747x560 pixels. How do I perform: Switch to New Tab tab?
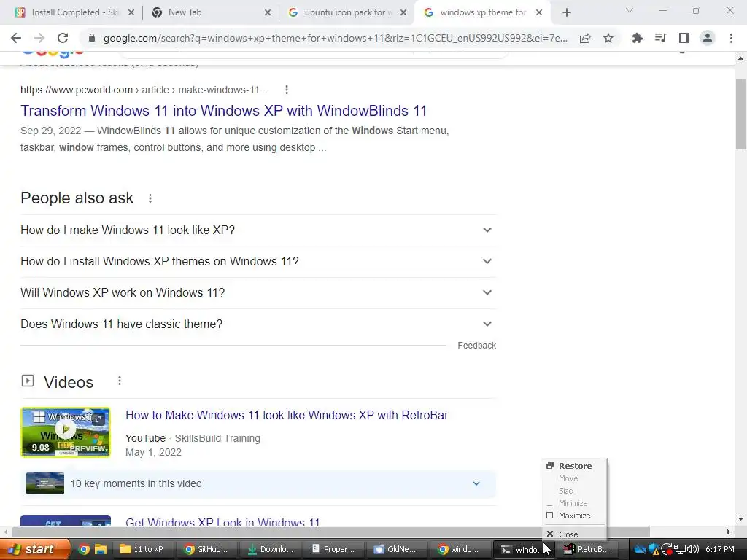coord(209,13)
